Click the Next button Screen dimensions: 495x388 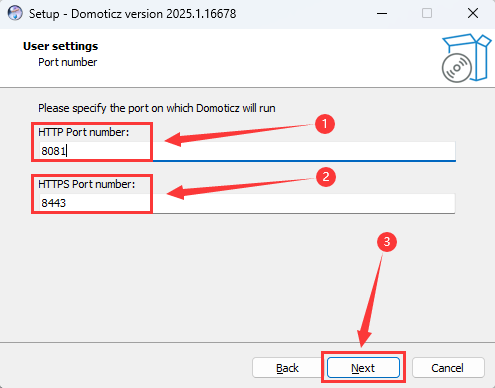coord(363,368)
